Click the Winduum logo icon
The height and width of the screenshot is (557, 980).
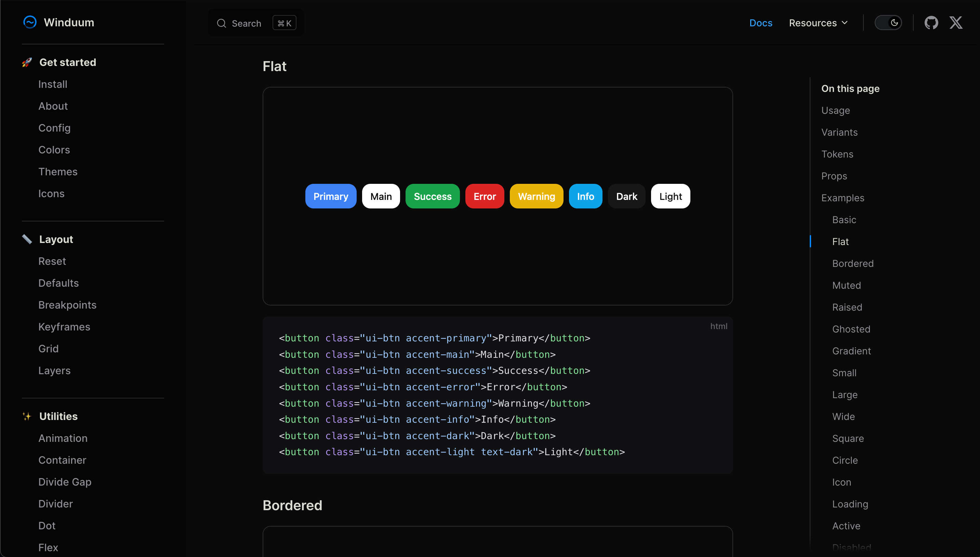click(x=30, y=22)
